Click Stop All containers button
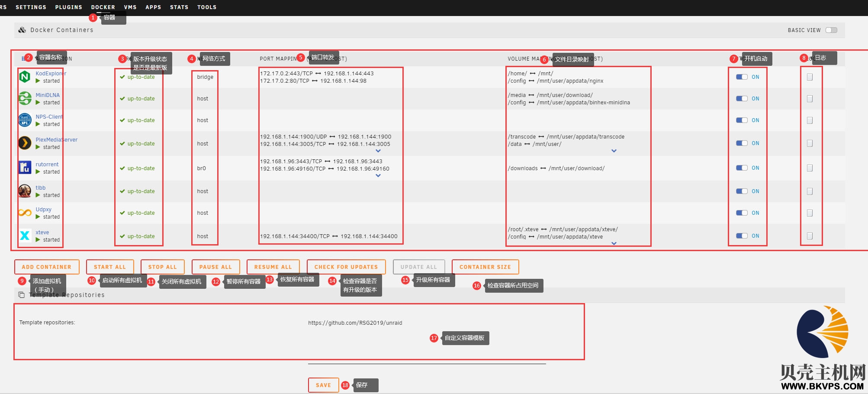The image size is (868, 394). tap(163, 267)
